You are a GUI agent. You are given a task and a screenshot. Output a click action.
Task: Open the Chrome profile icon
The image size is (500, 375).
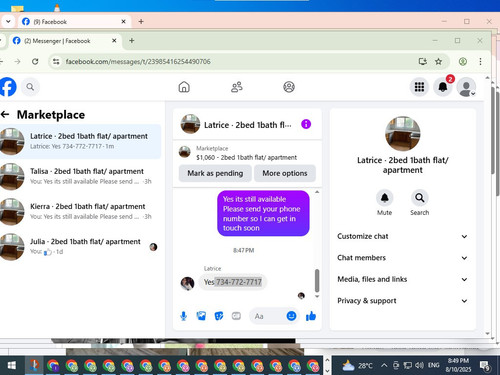(463, 61)
